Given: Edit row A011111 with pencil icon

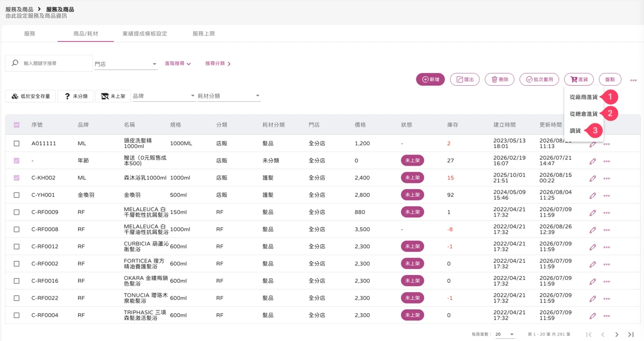Looking at the screenshot, I should [592, 144].
